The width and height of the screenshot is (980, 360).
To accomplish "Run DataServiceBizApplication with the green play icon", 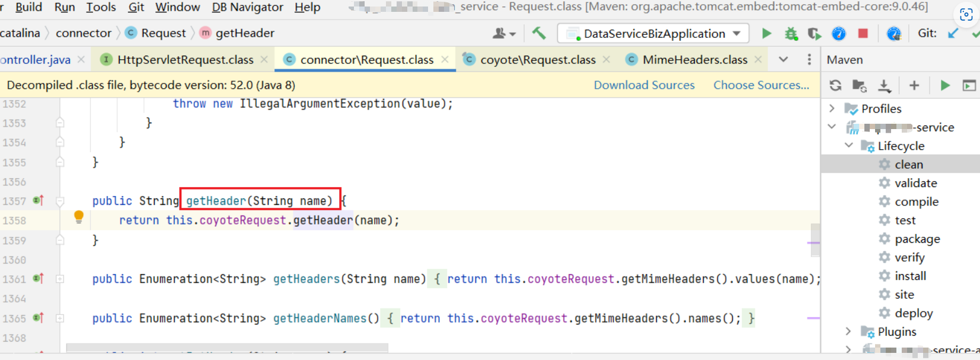I will click(x=767, y=33).
